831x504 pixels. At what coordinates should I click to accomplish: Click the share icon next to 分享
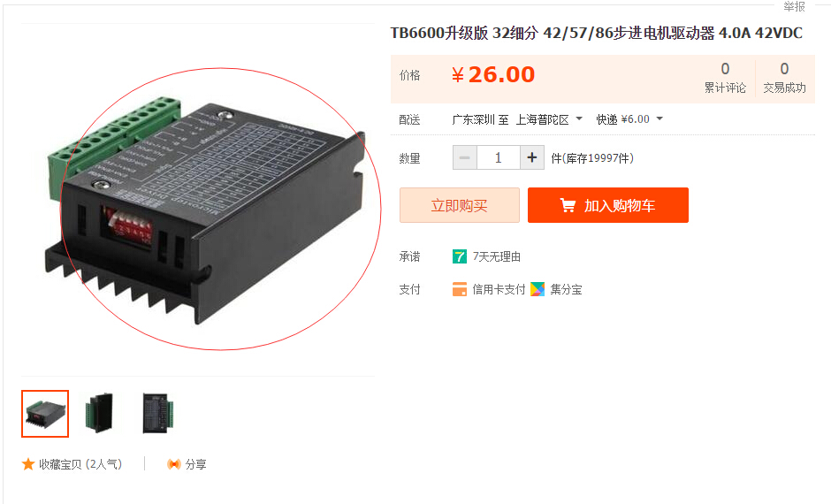click(174, 464)
